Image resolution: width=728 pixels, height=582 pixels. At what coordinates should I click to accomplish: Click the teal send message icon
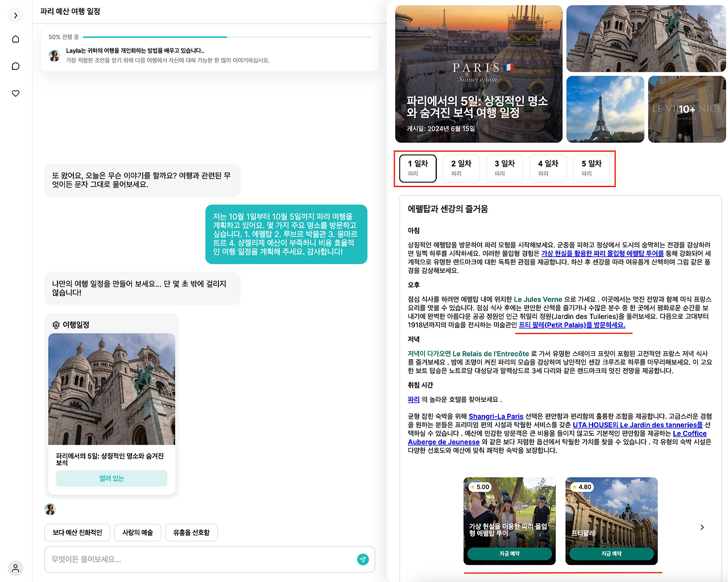click(x=363, y=559)
